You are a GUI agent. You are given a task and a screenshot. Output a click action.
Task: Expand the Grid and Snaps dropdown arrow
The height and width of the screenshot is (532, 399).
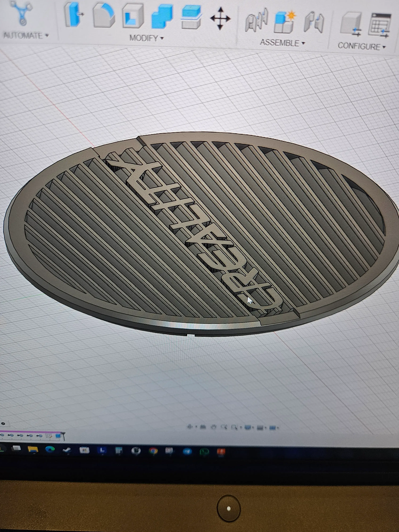click(265, 428)
